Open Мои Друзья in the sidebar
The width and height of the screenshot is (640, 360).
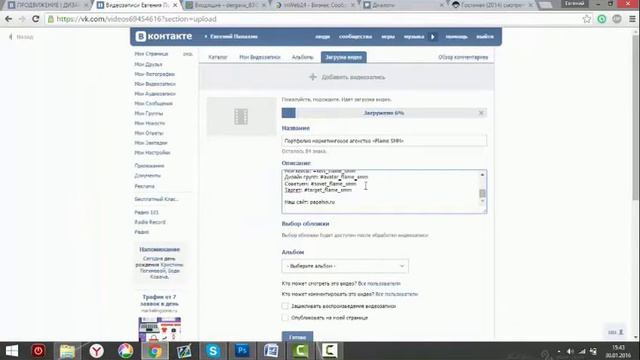point(149,64)
